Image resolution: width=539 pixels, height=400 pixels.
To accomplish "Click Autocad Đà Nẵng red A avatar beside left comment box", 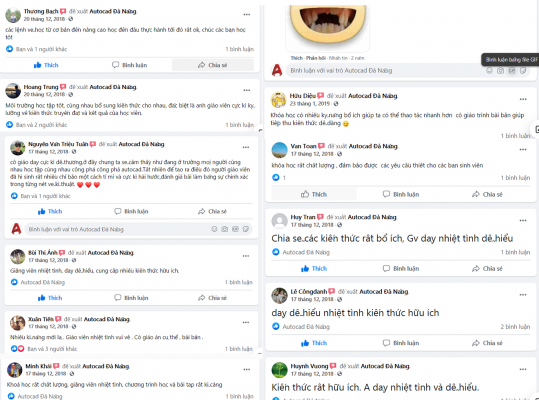I will 16,229.
